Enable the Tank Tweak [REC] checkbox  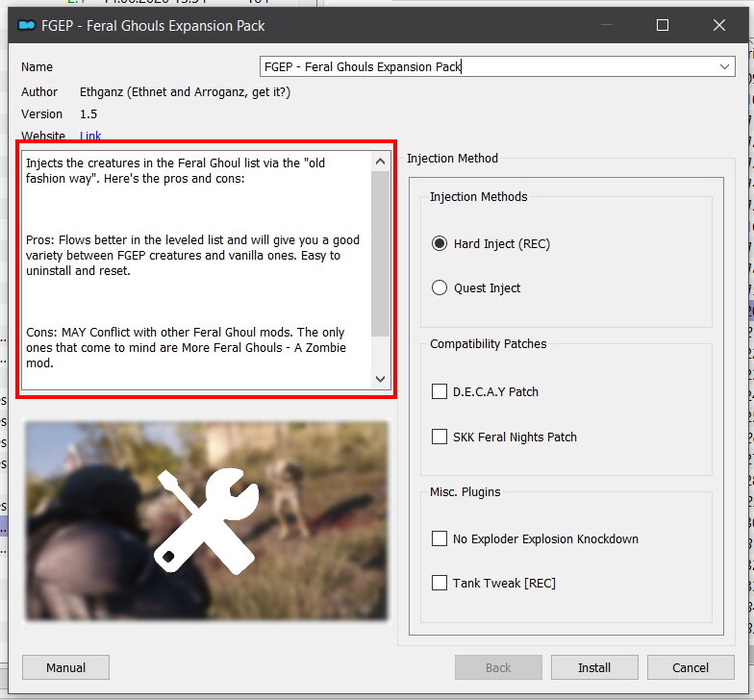coord(439,583)
